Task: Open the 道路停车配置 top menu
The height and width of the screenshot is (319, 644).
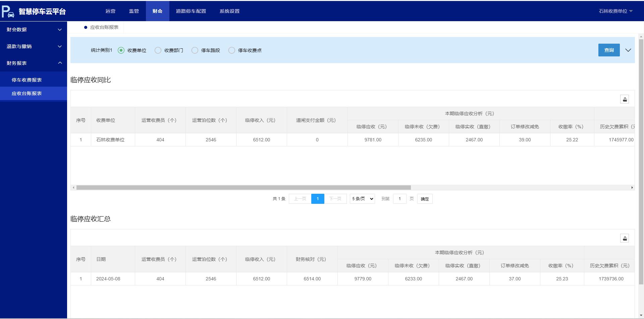Action: tap(191, 11)
